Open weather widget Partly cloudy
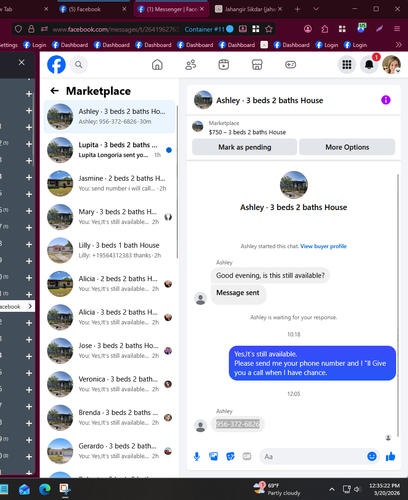The image size is (408, 500). (x=277, y=489)
